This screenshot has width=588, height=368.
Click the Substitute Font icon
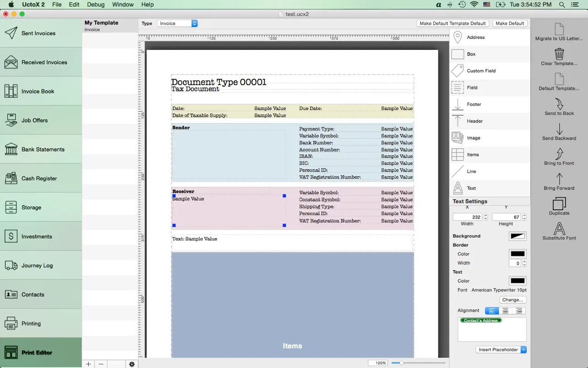pyautogui.click(x=559, y=228)
